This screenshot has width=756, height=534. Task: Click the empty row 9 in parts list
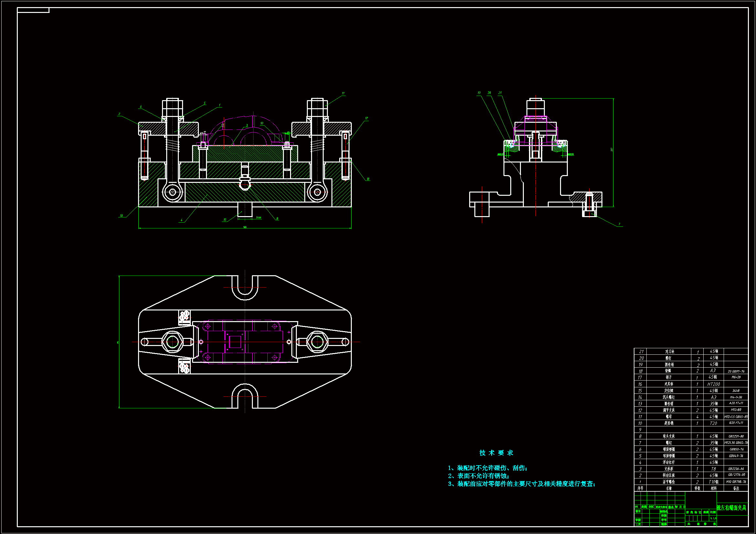coord(668,430)
